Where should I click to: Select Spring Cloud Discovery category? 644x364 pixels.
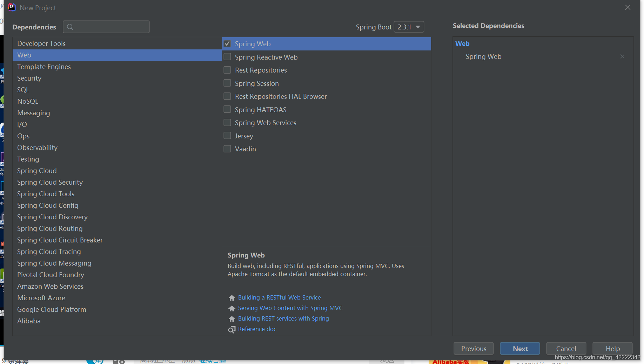point(117,217)
